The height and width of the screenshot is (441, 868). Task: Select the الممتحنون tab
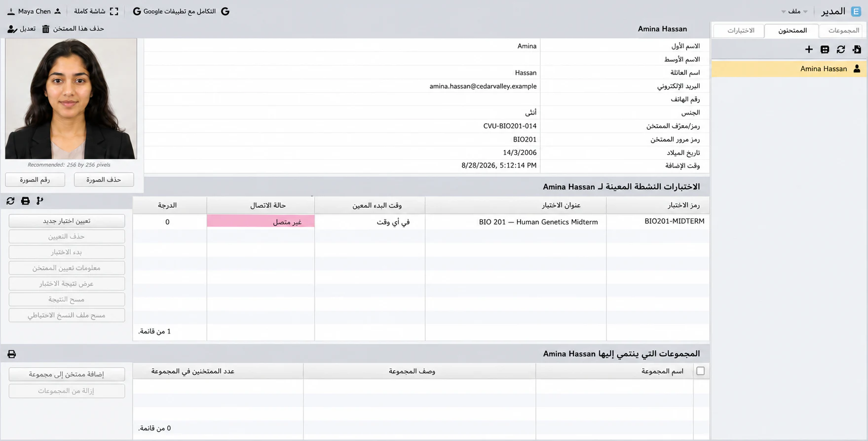pos(793,31)
